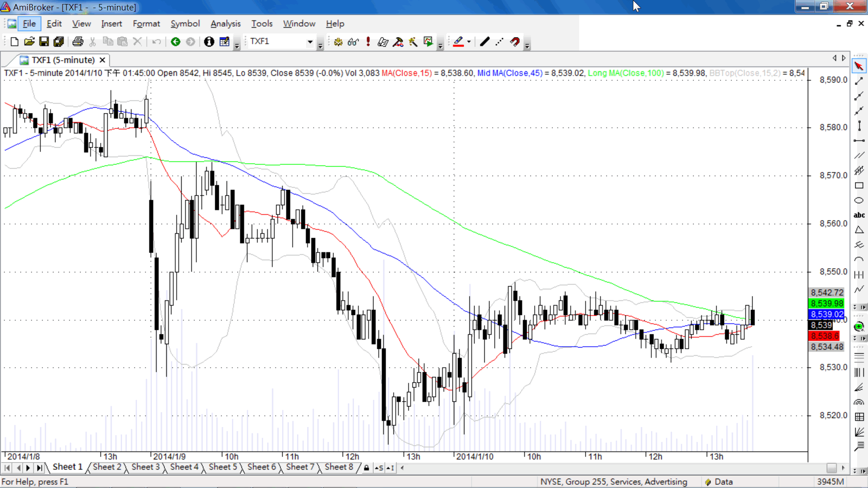The width and height of the screenshot is (868, 488).
Task: Click the Explore glasses icon
Action: point(353,42)
